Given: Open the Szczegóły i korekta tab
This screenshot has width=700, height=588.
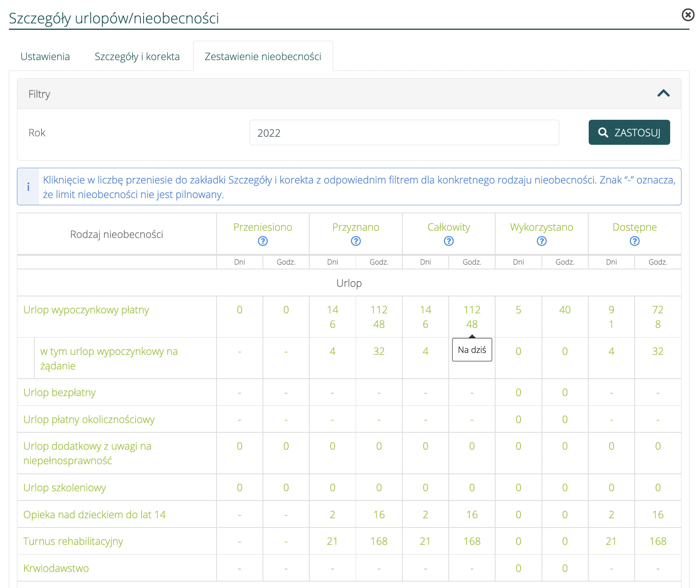Looking at the screenshot, I should point(137,56).
